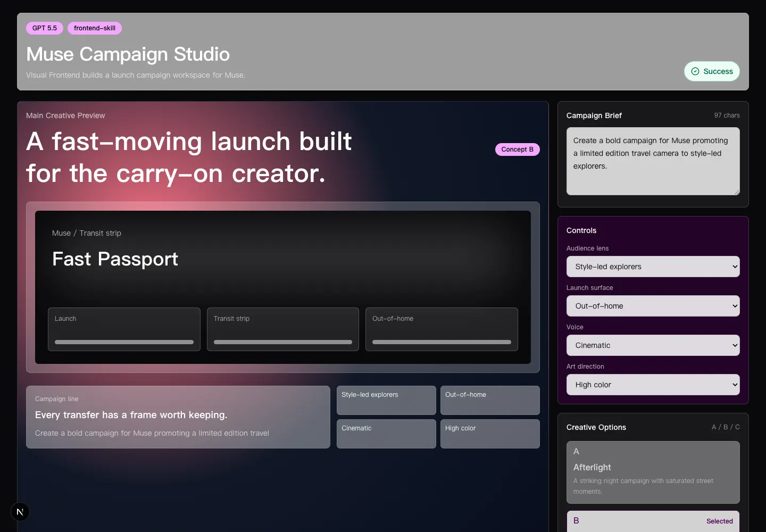Click the Campaign Brief heading
Viewport: 766px width, 532px height.
tap(594, 115)
